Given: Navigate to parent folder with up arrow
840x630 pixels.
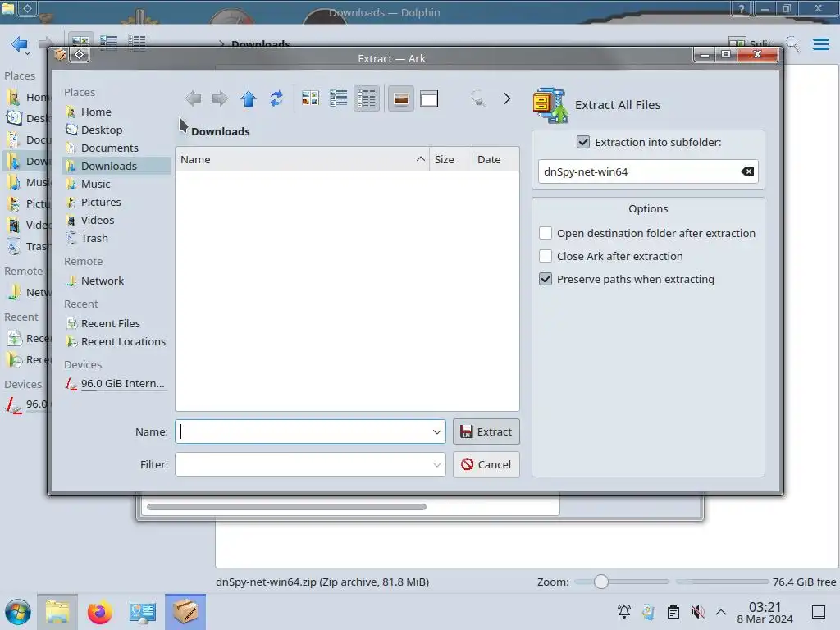Looking at the screenshot, I should (248, 98).
